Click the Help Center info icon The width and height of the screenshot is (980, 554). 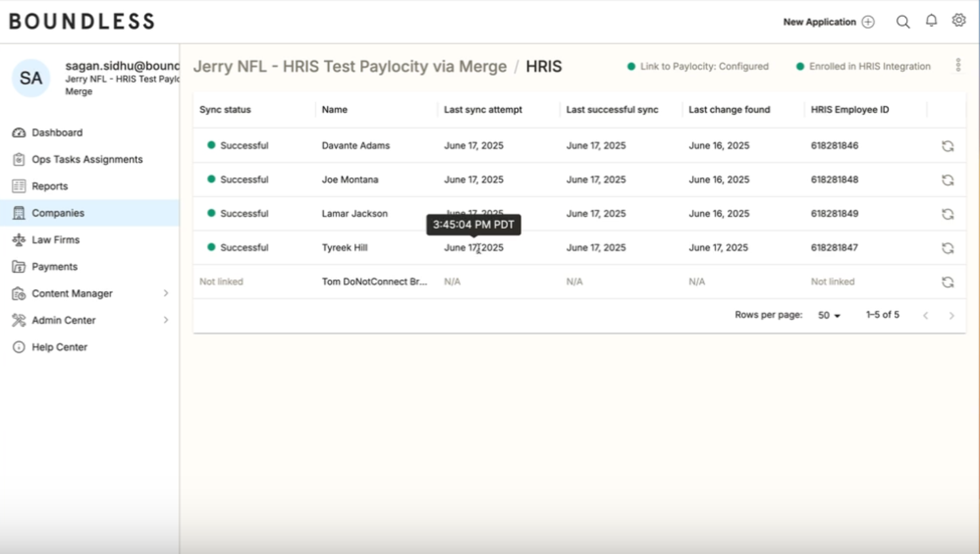(x=19, y=347)
